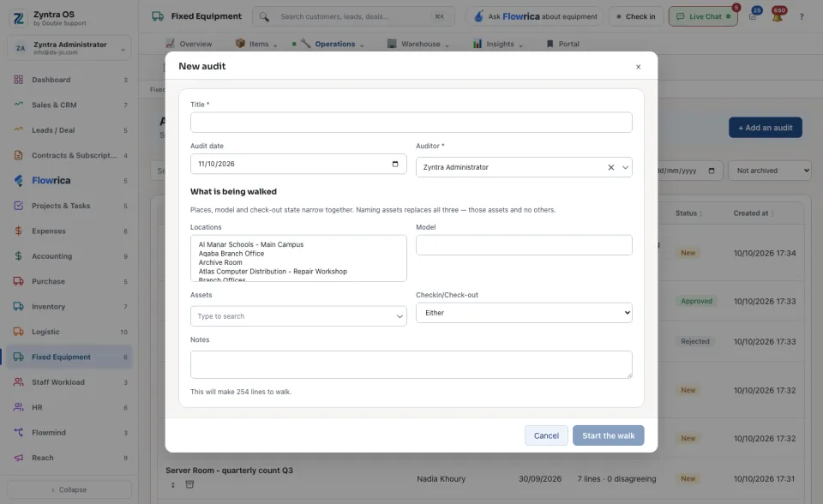Focus the Notes text area
Viewport: 823px width, 504px height.
click(411, 364)
